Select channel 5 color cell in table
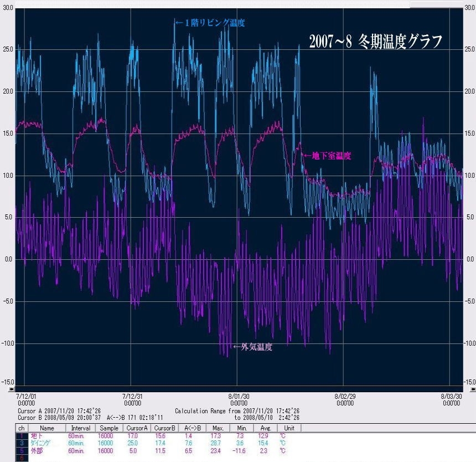 click(21, 451)
